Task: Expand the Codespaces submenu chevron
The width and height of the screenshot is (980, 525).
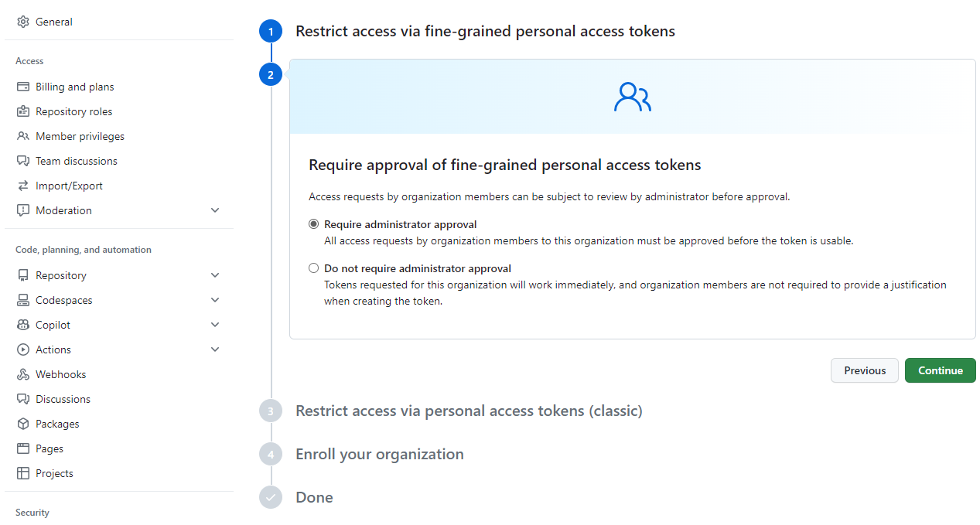Action: click(x=215, y=300)
